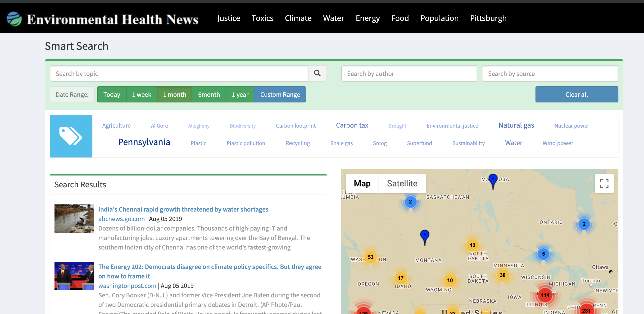
Task: Click the blue tag icon tile
Action: [x=71, y=136]
